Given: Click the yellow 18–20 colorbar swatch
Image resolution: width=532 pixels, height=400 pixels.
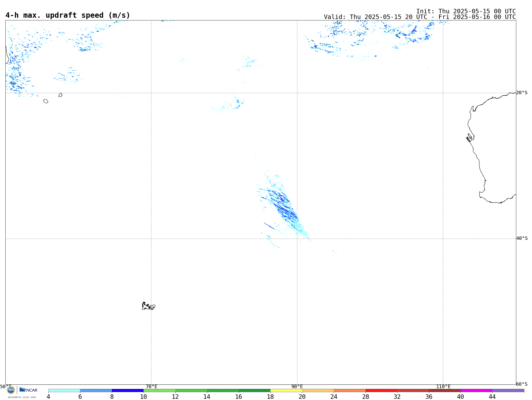Looking at the screenshot, I should (x=286, y=391).
